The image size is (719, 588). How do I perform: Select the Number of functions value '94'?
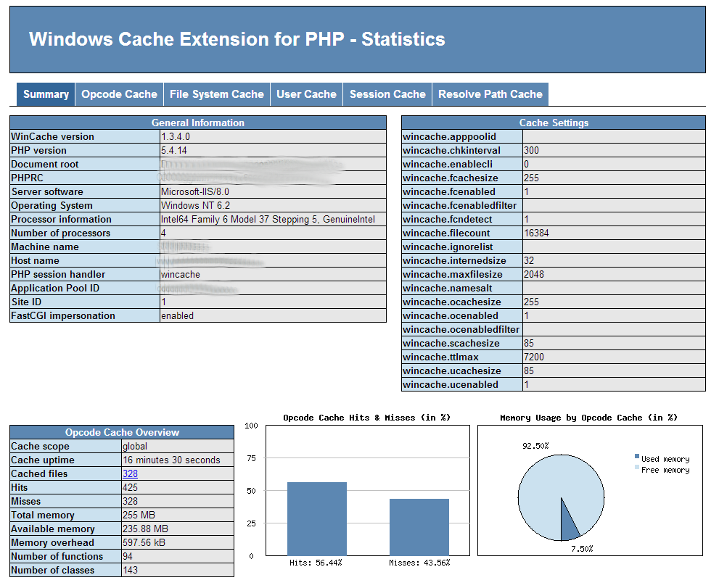[x=128, y=556]
